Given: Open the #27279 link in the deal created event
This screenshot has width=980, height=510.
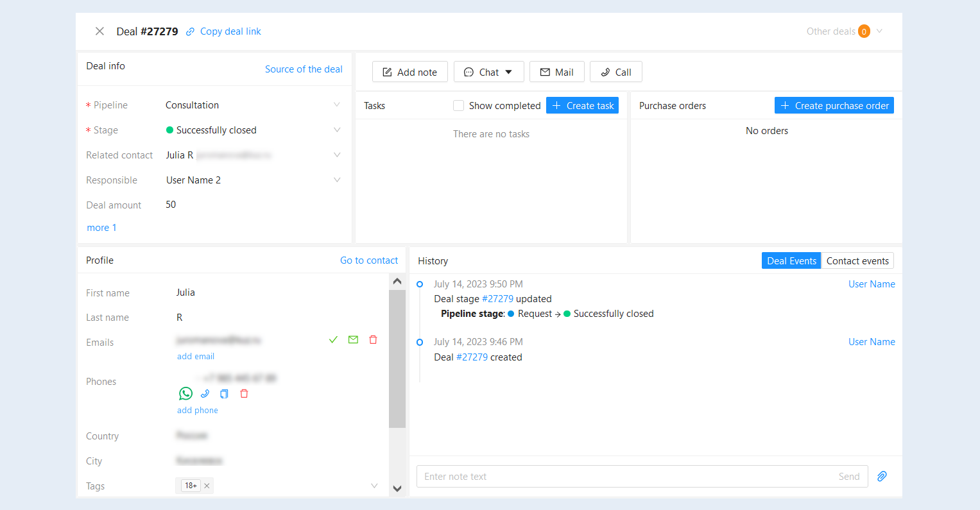Looking at the screenshot, I should click(x=472, y=357).
